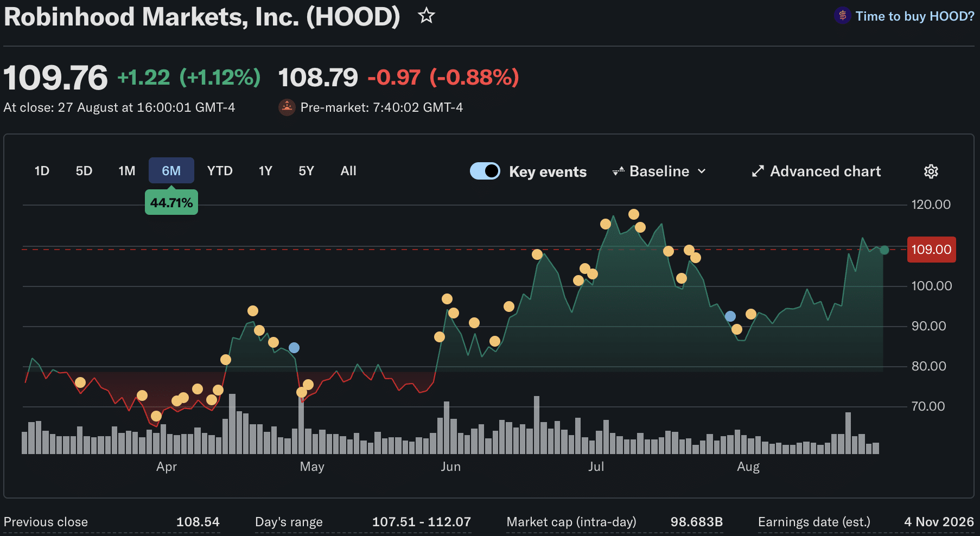Image resolution: width=980 pixels, height=536 pixels.
Task: Select the 1M range tab
Action: click(127, 171)
